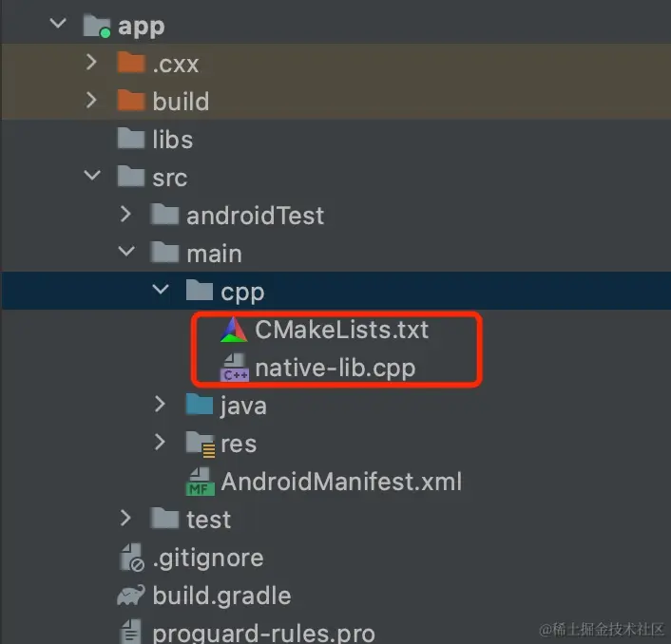
Task: Select the build folder name
Action: pyautogui.click(x=181, y=102)
